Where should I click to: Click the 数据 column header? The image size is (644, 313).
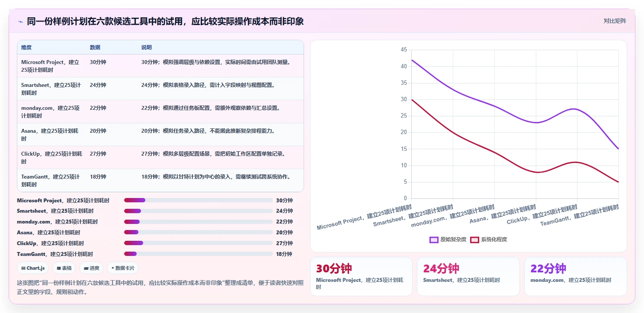95,47
